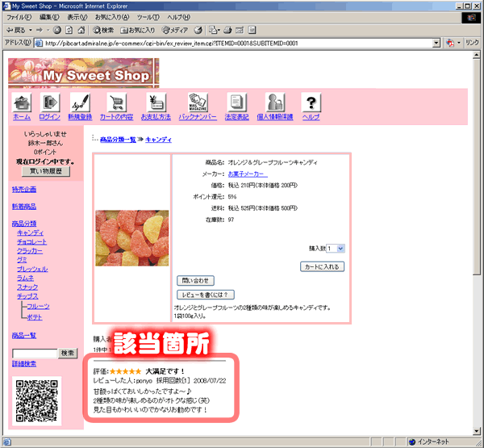Image resolution: width=484 pixels, height=448 pixels.
Task: Select チップス category in sidebar
Action: tap(27, 296)
